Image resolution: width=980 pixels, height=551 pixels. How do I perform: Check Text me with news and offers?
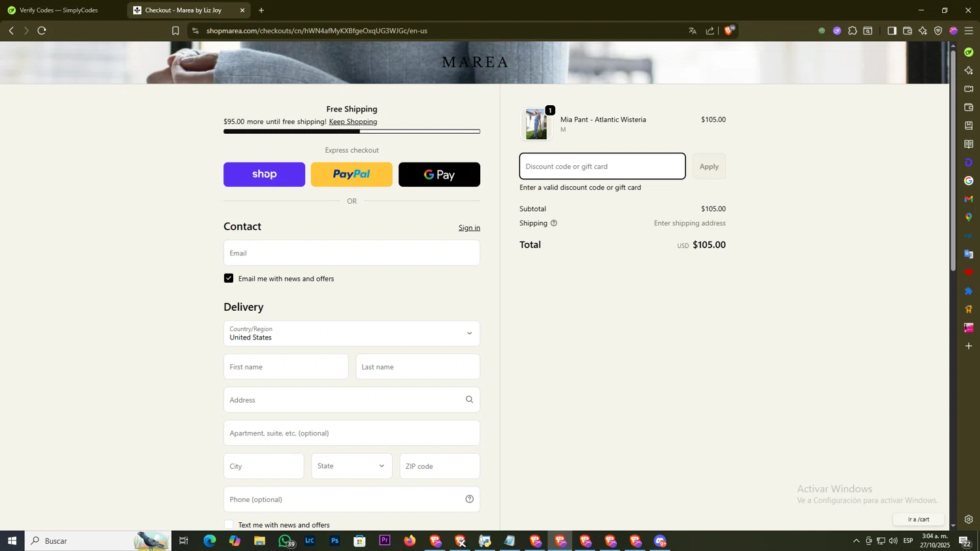click(229, 525)
